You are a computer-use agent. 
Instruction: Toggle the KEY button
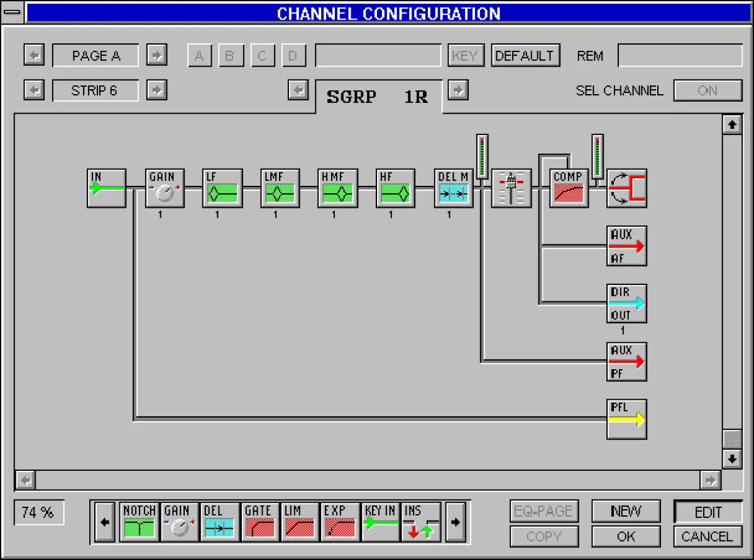[x=465, y=56]
